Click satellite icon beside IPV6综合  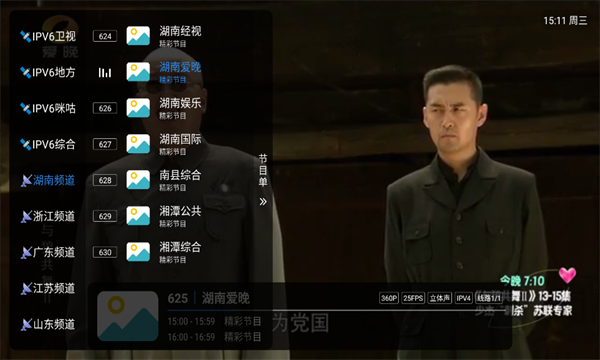(26, 145)
